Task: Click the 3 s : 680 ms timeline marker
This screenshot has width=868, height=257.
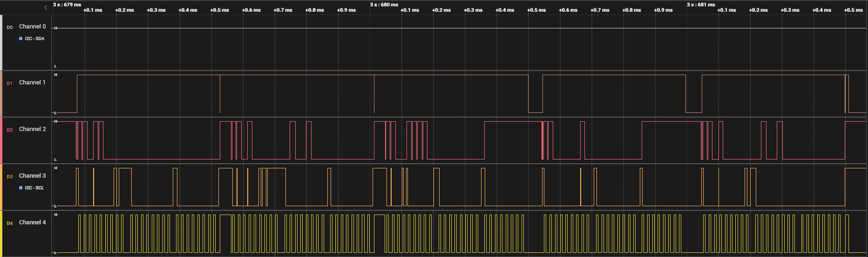Action: click(x=384, y=5)
